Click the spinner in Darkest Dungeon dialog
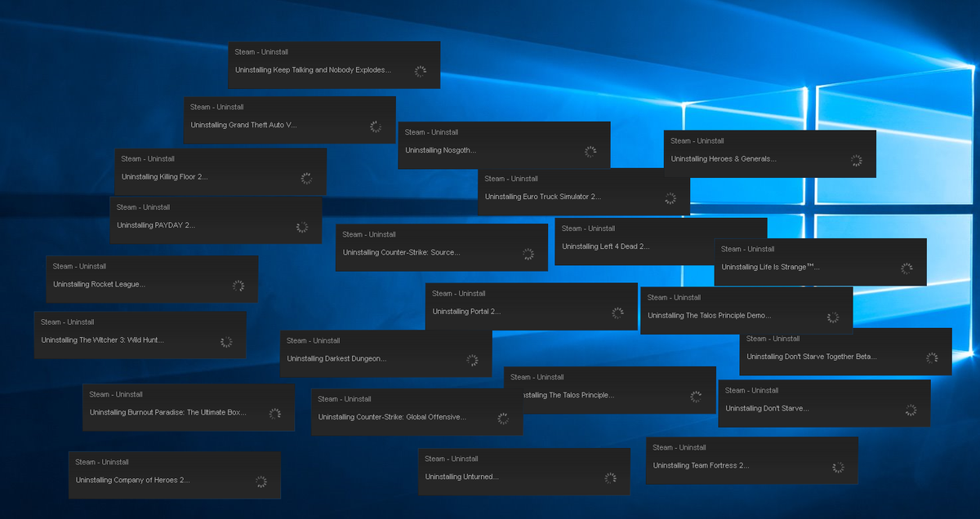The width and height of the screenshot is (980, 519). tap(472, 361)
